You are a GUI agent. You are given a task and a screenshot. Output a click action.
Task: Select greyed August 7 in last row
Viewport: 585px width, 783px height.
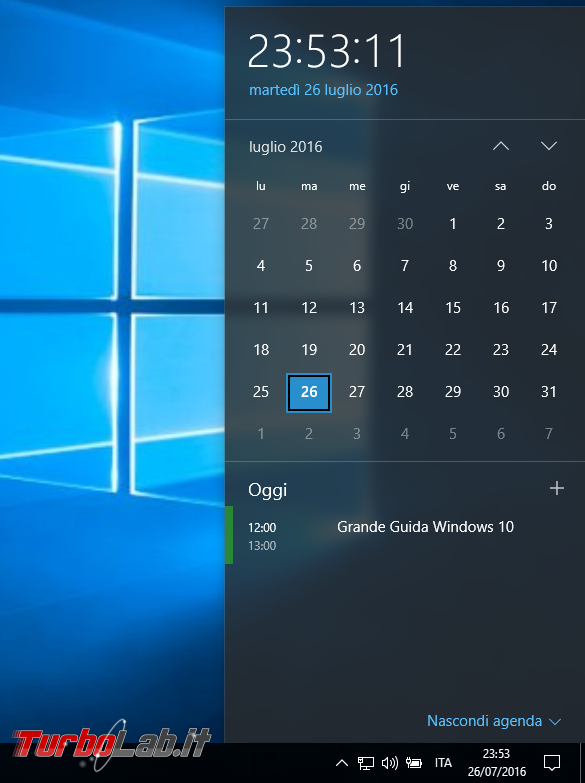[x=549, y=433]
